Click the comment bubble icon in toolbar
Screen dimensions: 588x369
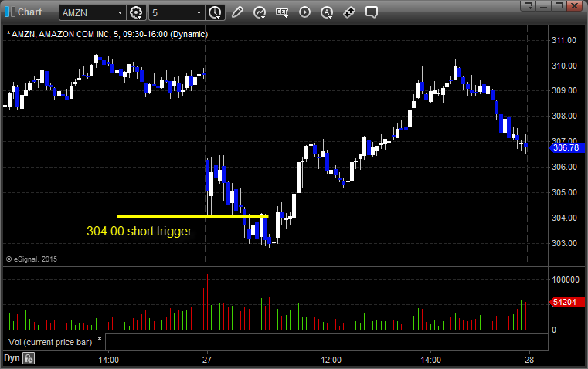(372, 12)
